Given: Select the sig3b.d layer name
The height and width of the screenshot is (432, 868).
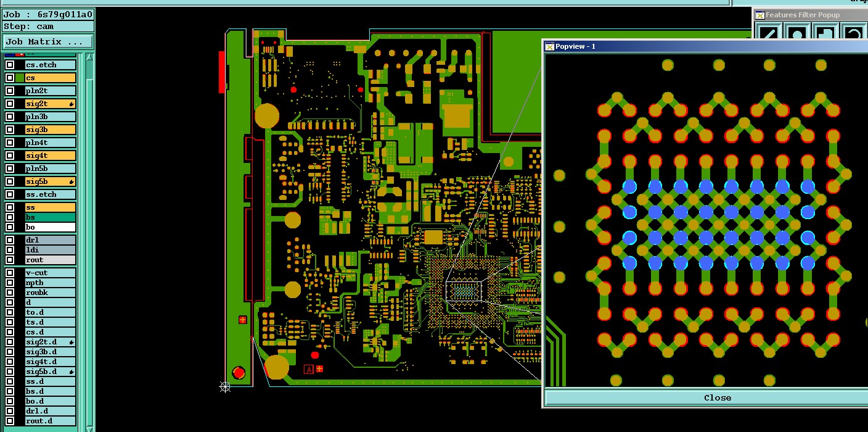Looking at the screenshot, I should (x=51, y=352).
